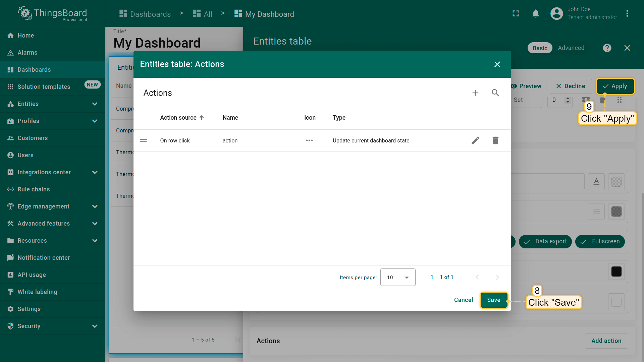Open notifications bell icon
This screenshot has height=362, width=644.
pyautogui.click(x=536, y=14)
